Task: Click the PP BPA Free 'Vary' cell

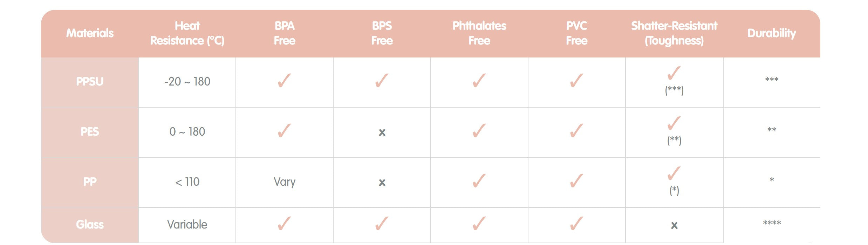Action: [x=285, y=182]
